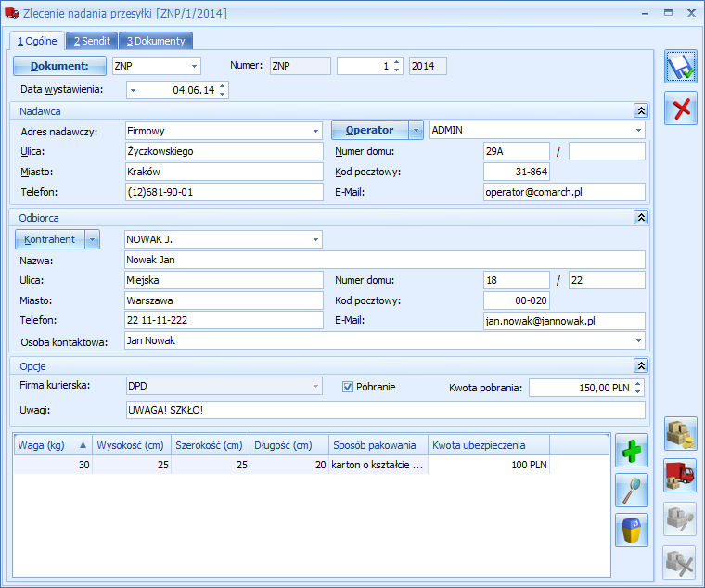This screenshot has height=588, width=705.
Task: Collapse the Nadawca section
Action: [x=641, y=110]
